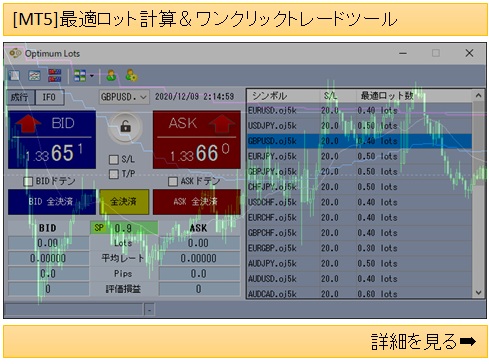This screenshot has height=364, width=489.
Task: Select the GBPCHF.oj5k row
Action: (359, 233)
